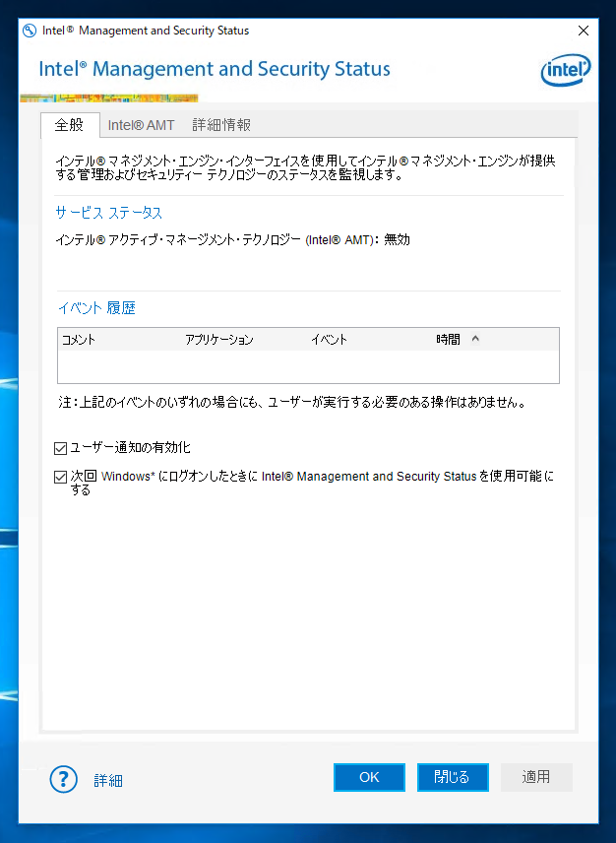Click the 注: note below the events table

pos(292,402)
